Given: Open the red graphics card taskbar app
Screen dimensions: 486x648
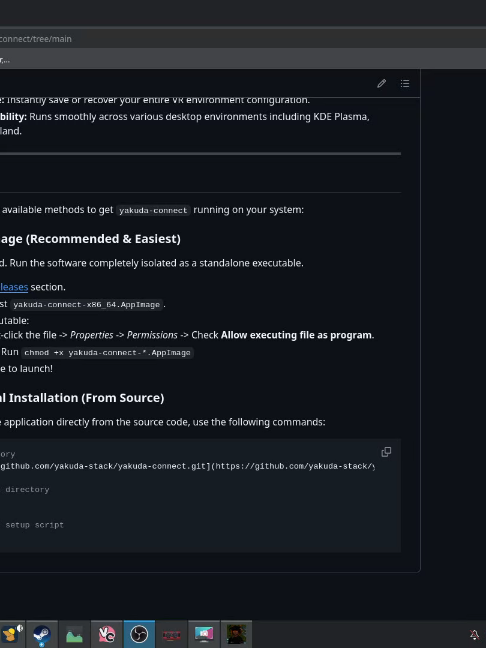Looking at the screenshot, I should pyautogui.click(x=172, y=634).
